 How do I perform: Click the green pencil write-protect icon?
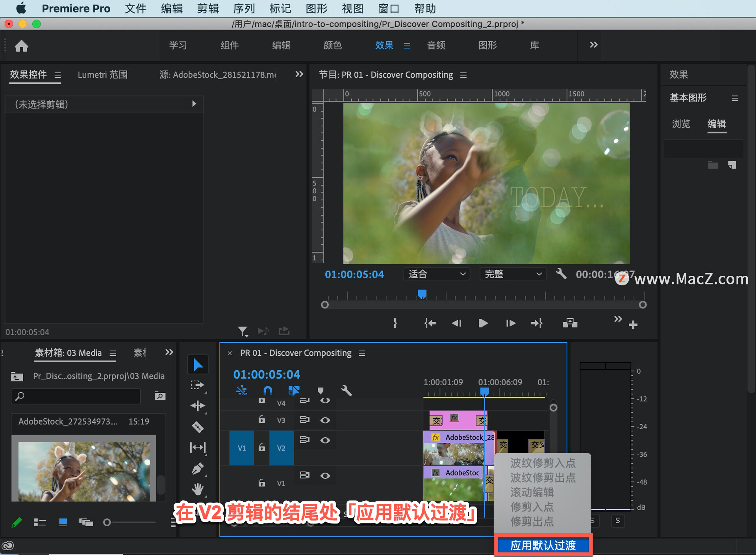(17, 522)
